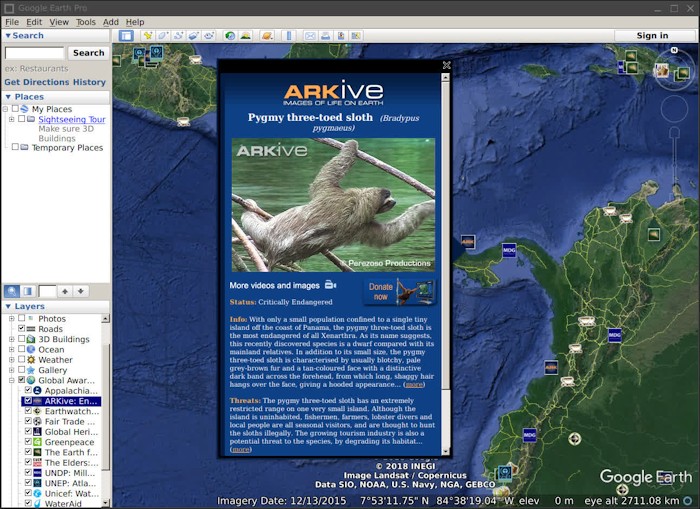The height and width of the screenshot is (509, 700).
Task: Click the Layers panel vertical scrollbar
Action: click(x=105, y=411)
